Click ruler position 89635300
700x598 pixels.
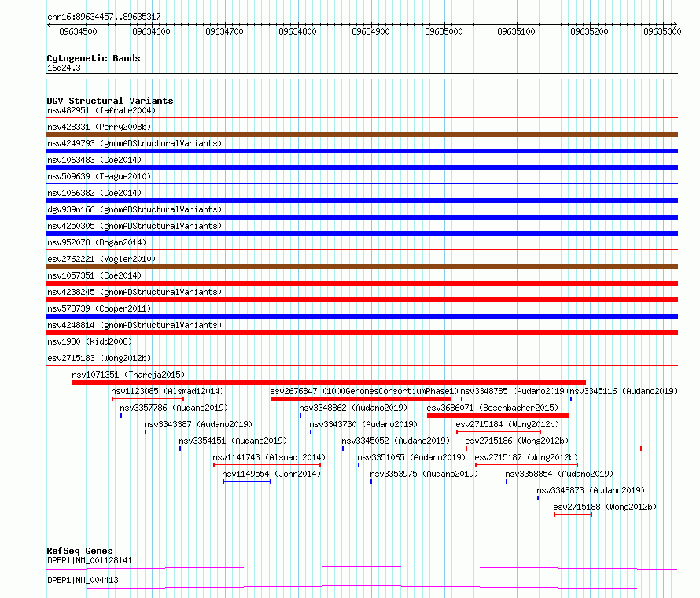(x=662, y=31)
